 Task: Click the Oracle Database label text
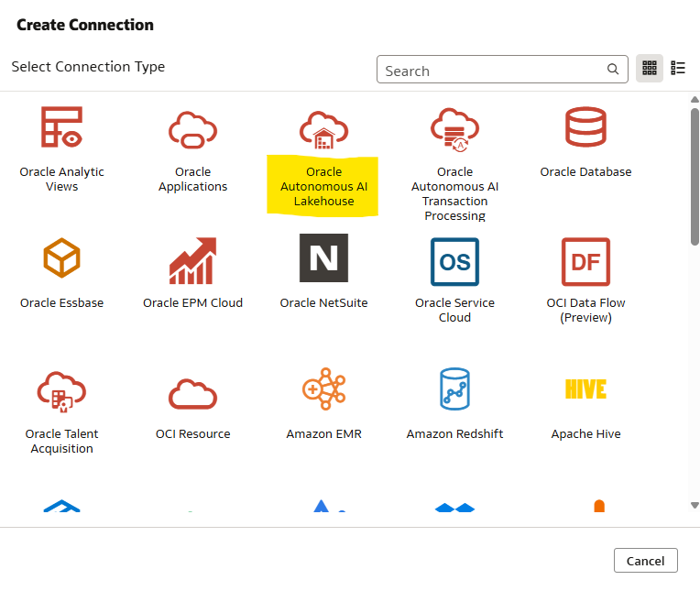(x=585, y=172)
